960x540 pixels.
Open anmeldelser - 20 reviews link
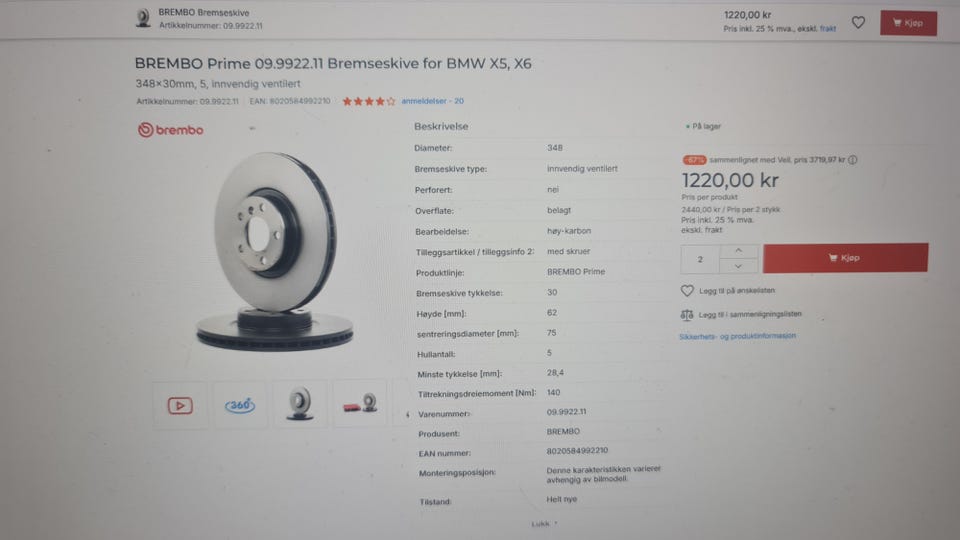tap(432, 101)
